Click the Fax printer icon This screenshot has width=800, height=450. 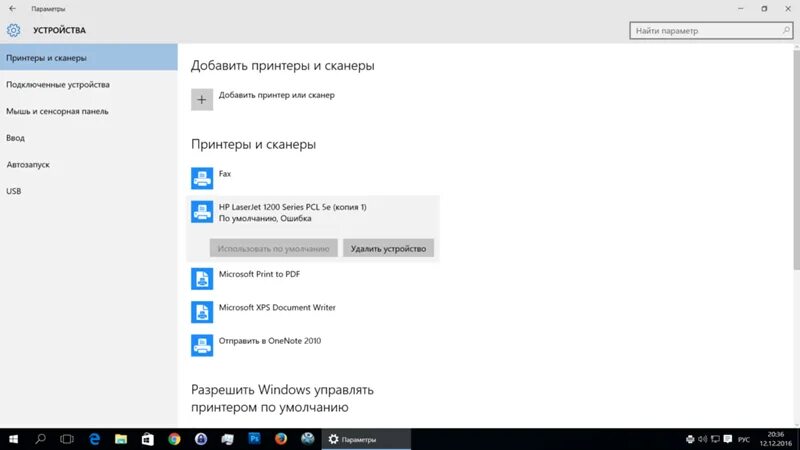(x=202, y=178)
